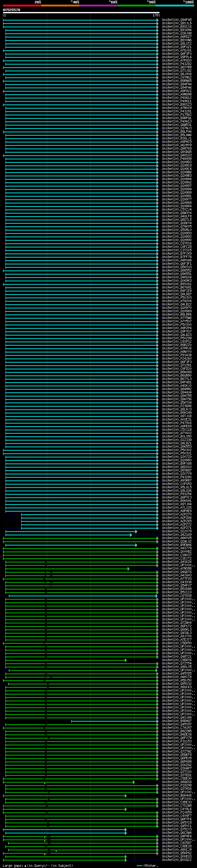Select hit label UniRef100_C6TNG2

coord(177,78)
